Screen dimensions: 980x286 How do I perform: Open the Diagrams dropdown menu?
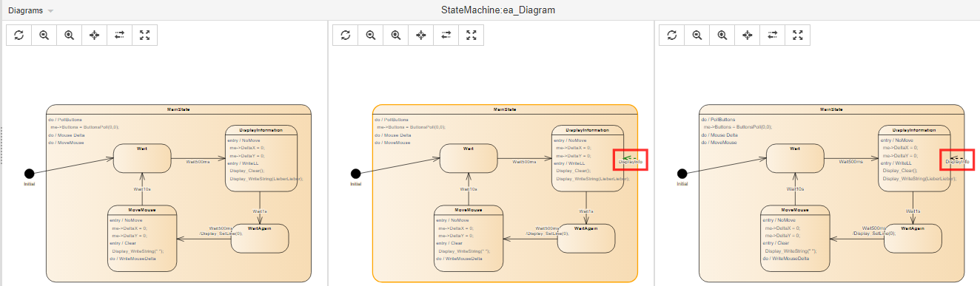click(30, 11)
